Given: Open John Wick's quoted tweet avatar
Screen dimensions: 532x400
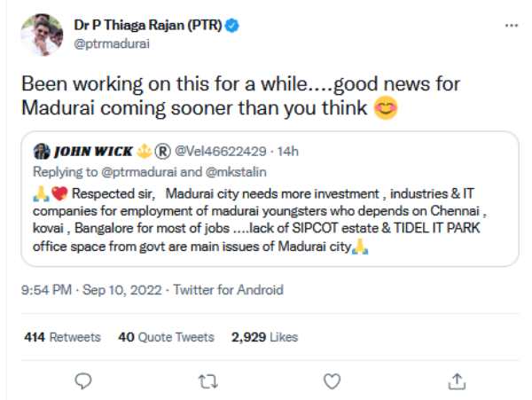Looking at the screenshot, I should coord(40,150).
